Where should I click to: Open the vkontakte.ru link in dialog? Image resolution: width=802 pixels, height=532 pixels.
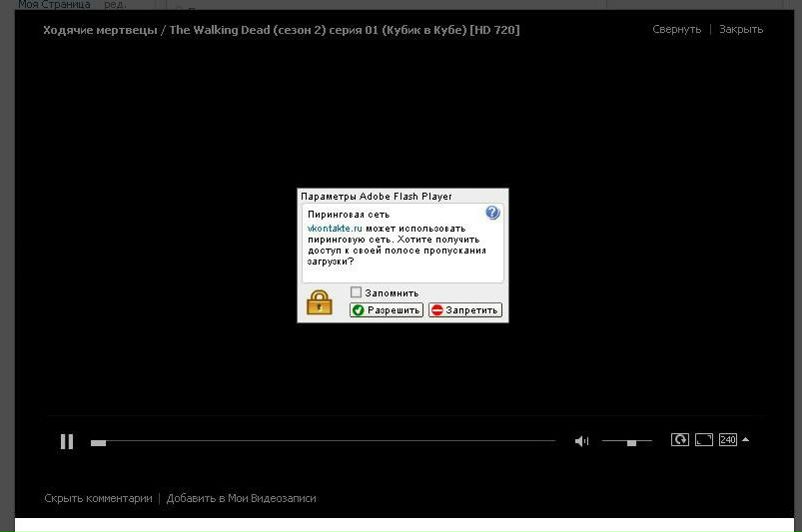(328, 228)
